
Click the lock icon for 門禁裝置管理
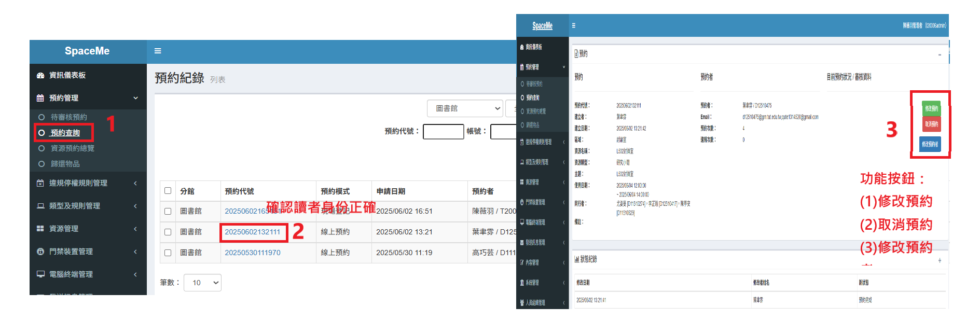pyautogui.click(x=40, y=252)
